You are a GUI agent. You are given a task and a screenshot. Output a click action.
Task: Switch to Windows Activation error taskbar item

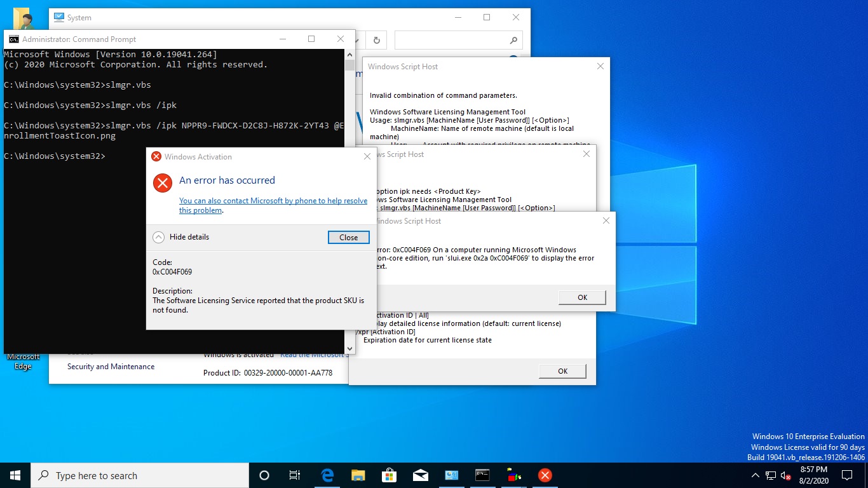[x=545, y=475]
